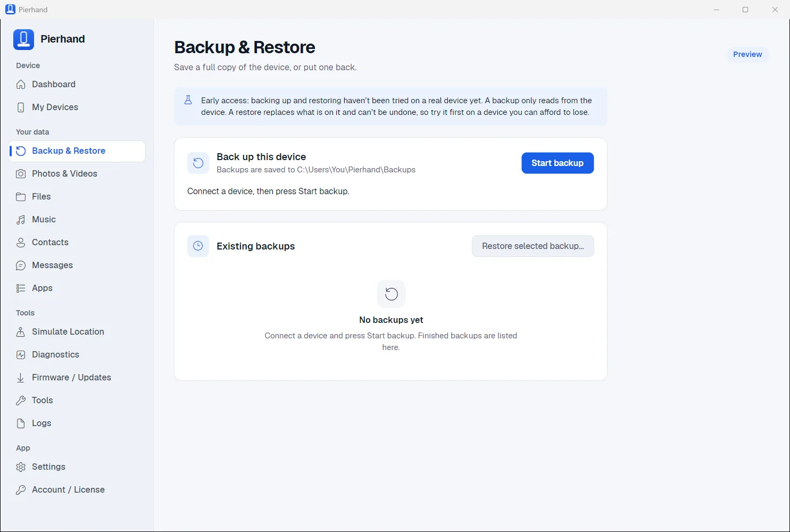Click the Restore selected backup… button
790x532 pixels.
(533, 246)
